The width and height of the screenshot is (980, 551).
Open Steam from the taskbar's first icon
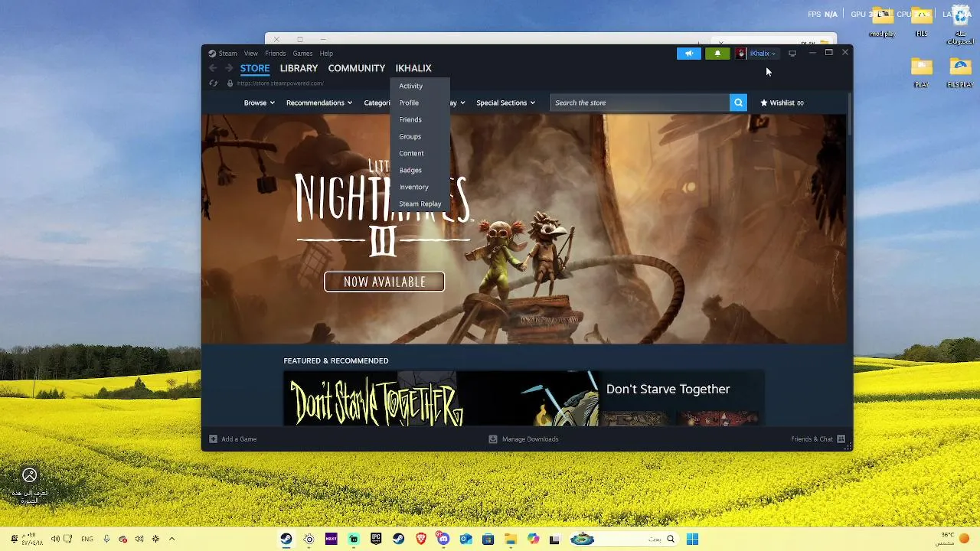point(286,539)
